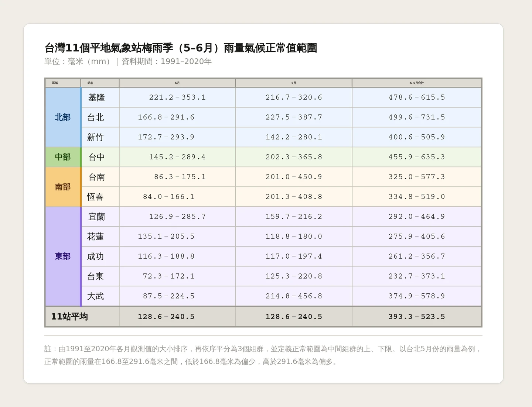
Task: Click the purple 東部 region cell
Action: click(x=63, y=256)
